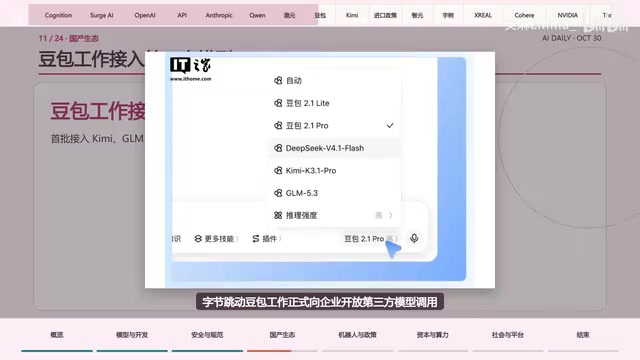Select 豆包 2.1 Pro model entry
Viewport: 640px width, 360px height.
pyautogui.click(x=334, y=125)
